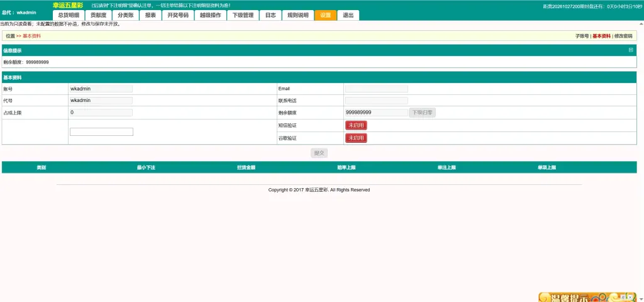Focus the empty Email field
Viewport: 644px width, 302px height.
377,89
